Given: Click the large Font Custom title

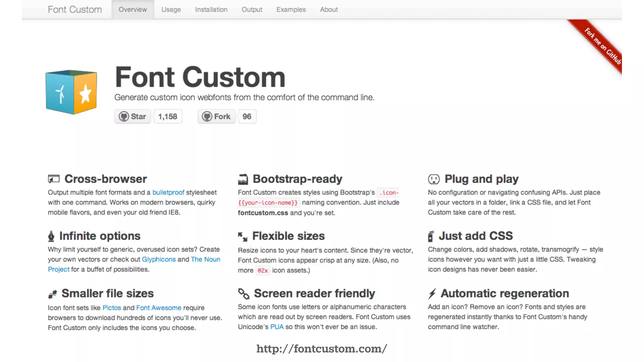Looking at the screenshot, I should pos(200,77).
